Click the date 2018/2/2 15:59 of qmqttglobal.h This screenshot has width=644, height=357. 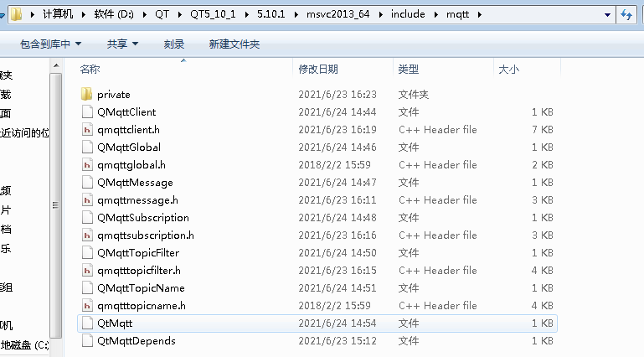tap(334, 165)
